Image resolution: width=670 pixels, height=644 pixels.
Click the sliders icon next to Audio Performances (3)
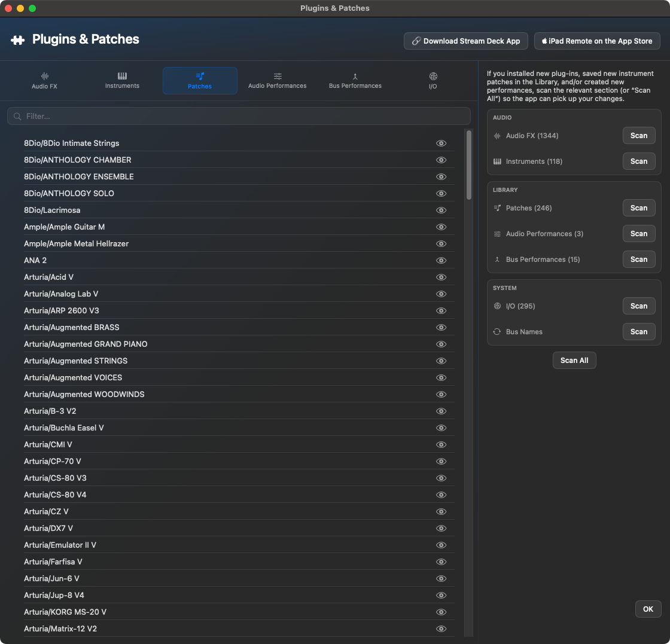[x=497, y=234]
